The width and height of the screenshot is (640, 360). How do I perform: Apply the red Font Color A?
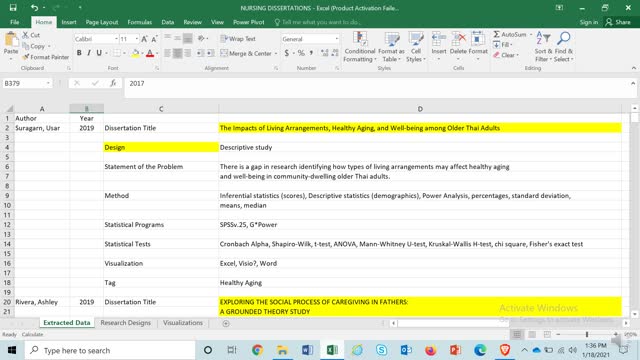pyautogui.click(x=150, y=53)
